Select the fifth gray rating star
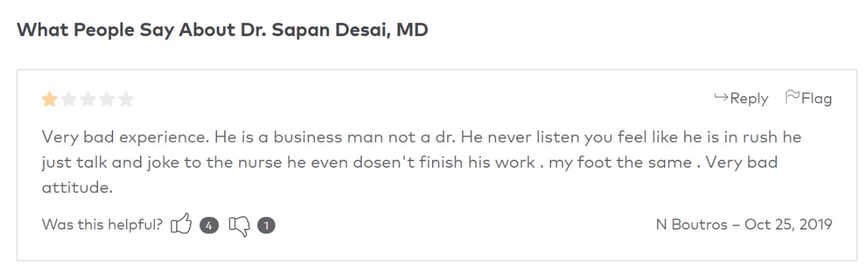Image resolution: width=868 pixels, height=265 pixels. [126, 99]
